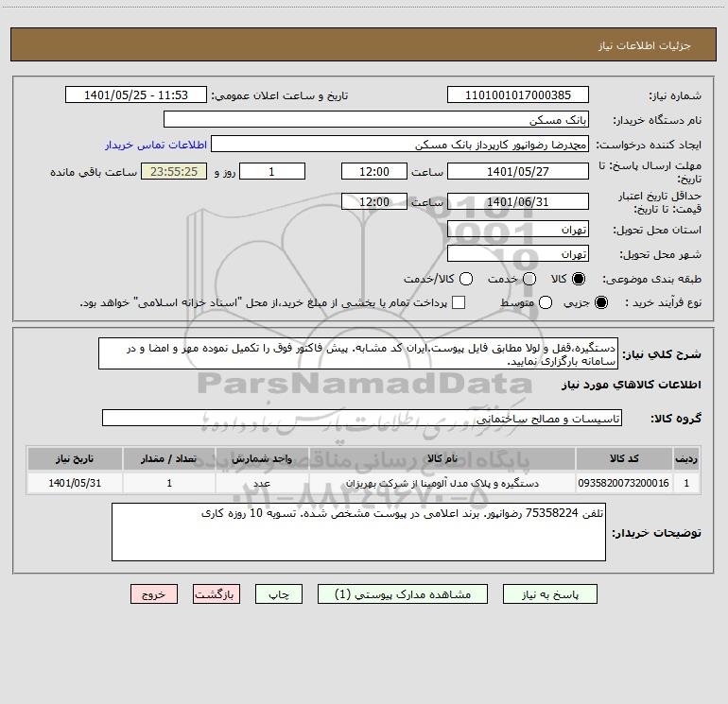The height and width of the screenshot is (704, 728).
Task: Click the شماره نیاز field 1101001017000385
Action: [x=518, y=94]
